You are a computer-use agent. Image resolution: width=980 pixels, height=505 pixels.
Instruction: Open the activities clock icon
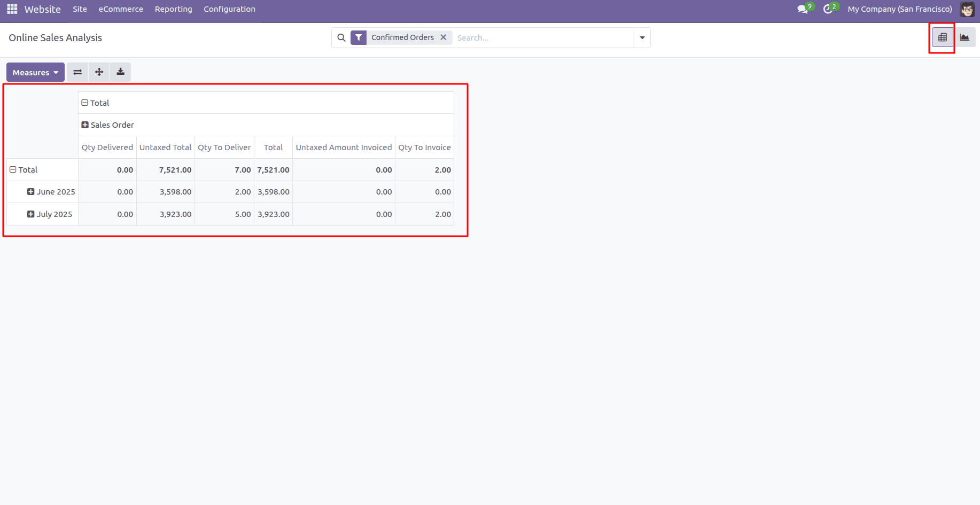coord(828,9)
